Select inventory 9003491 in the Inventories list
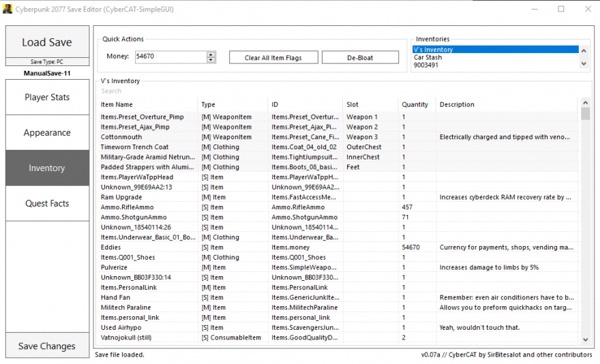This screenshot has height=364, width=600. (495, 65)
